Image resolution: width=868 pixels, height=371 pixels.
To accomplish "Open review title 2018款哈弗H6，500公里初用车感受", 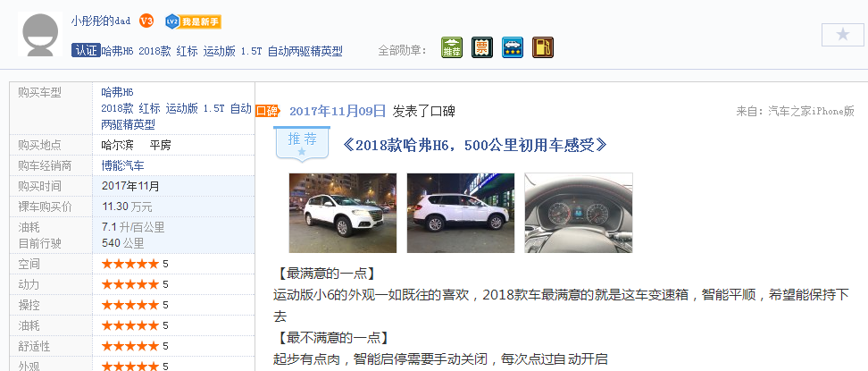I will [x=474, y=146].
